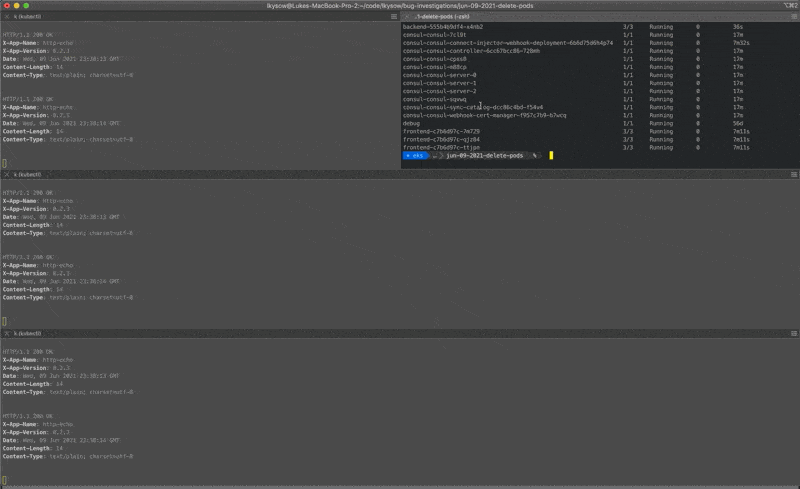Click pod name frontend-c7b6d97c-qjz84
Viewport: 800px width, 489px height.
pyautogui.click(x=441, y=139)
